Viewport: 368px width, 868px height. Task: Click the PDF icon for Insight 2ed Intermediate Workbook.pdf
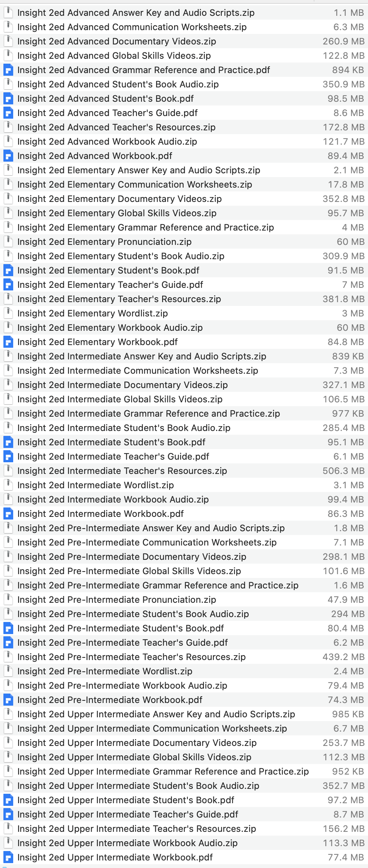point(8,513)
